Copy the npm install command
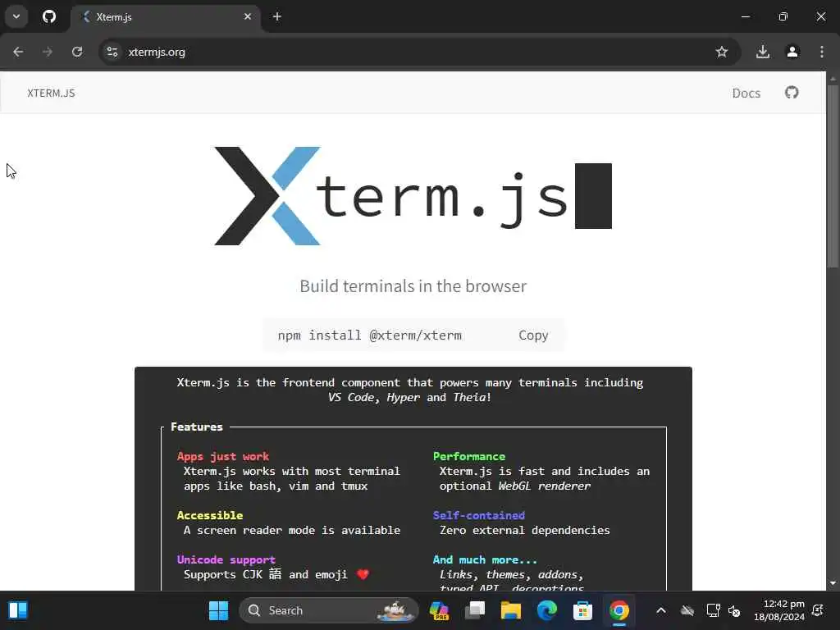The height and width of the screenshot is (630, 840). click(x=533, y=336)
